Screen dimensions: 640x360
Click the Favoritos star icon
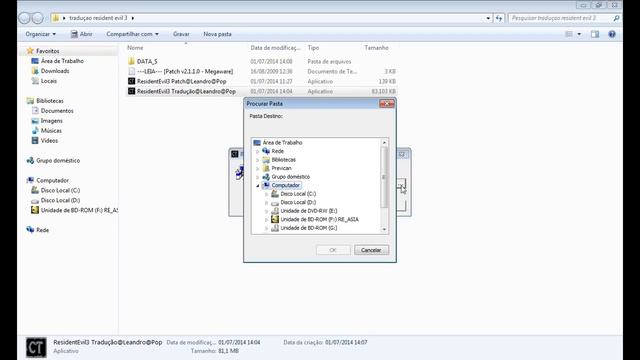point(30,51)
